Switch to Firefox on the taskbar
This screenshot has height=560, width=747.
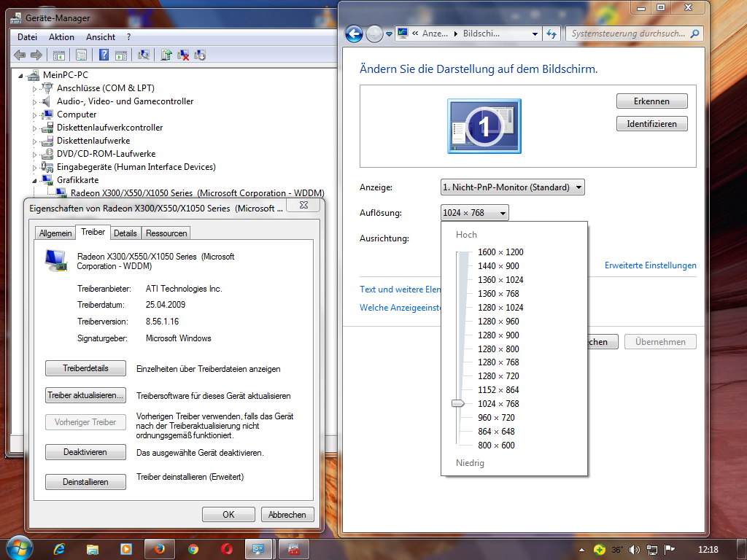click(x=159, y=550)
